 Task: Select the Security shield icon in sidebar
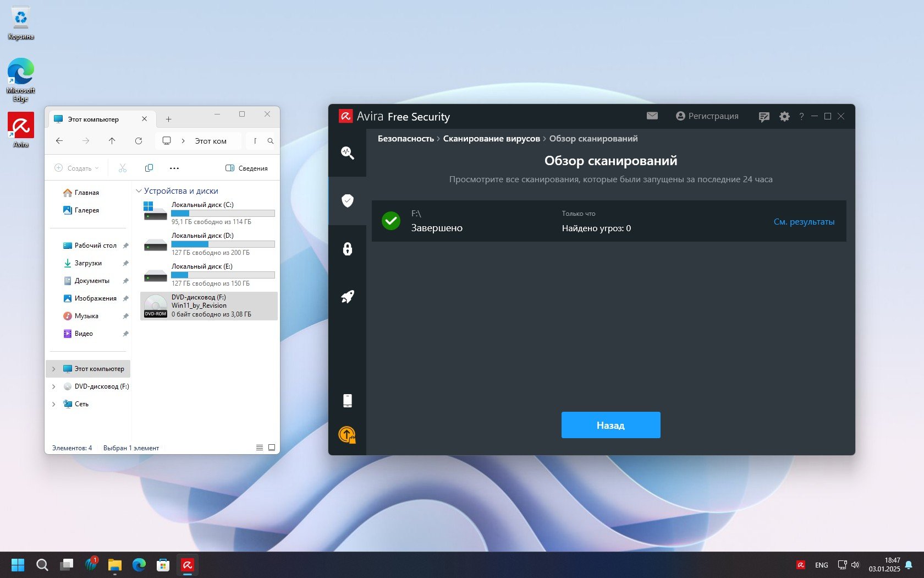tap(347, 201)
